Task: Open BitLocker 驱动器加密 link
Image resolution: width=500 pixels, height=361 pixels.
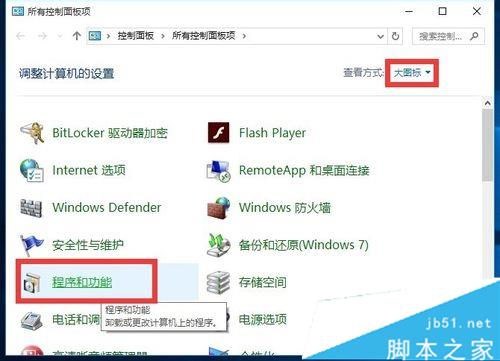Action: click(110, 133)
